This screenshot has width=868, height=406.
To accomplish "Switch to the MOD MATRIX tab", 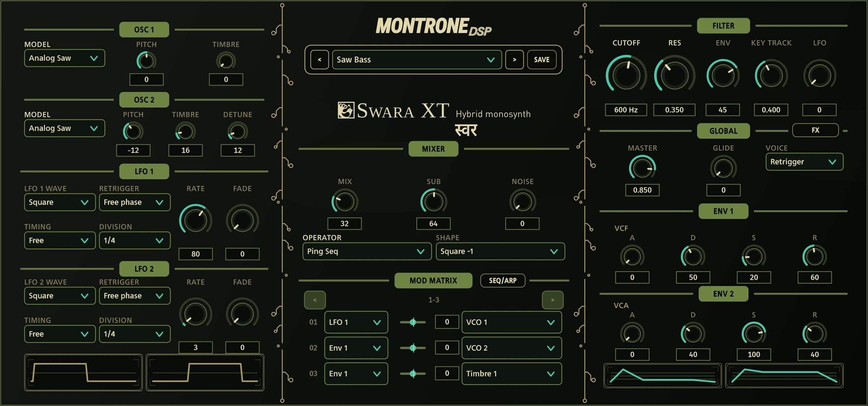I will click(x=433, y=281).
